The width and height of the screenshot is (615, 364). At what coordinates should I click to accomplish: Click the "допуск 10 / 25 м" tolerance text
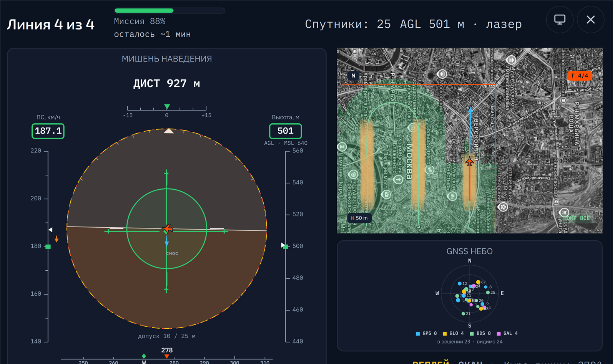[167, 336]
